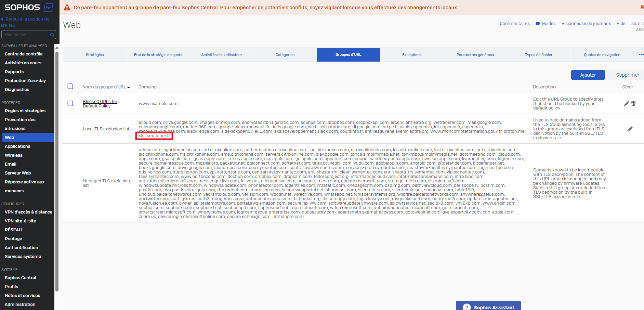Click the Aide link
This screenshot has height=310, width=644.
point(621,24)
